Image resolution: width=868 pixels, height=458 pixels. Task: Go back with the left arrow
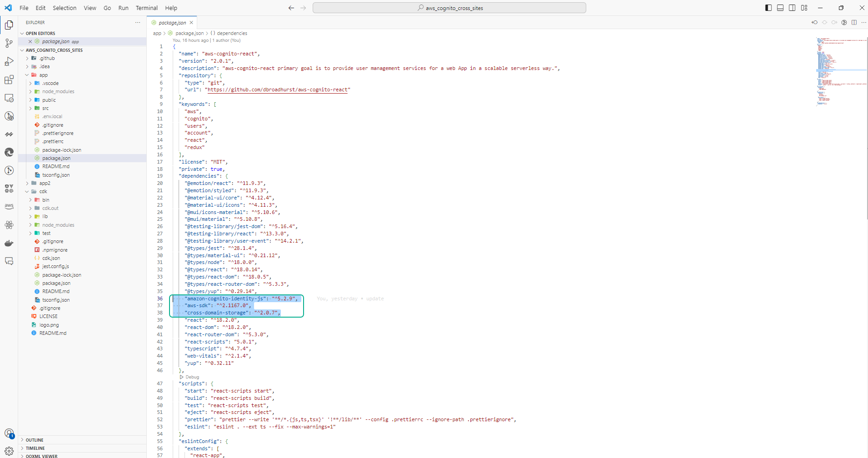[x=291, y=8]
